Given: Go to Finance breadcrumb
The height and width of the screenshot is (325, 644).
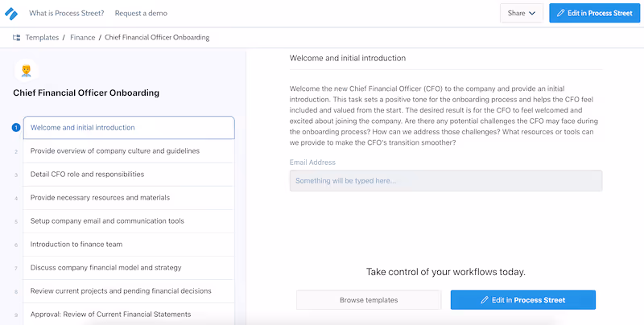Looking at the screenshot, I should [83, 37].
